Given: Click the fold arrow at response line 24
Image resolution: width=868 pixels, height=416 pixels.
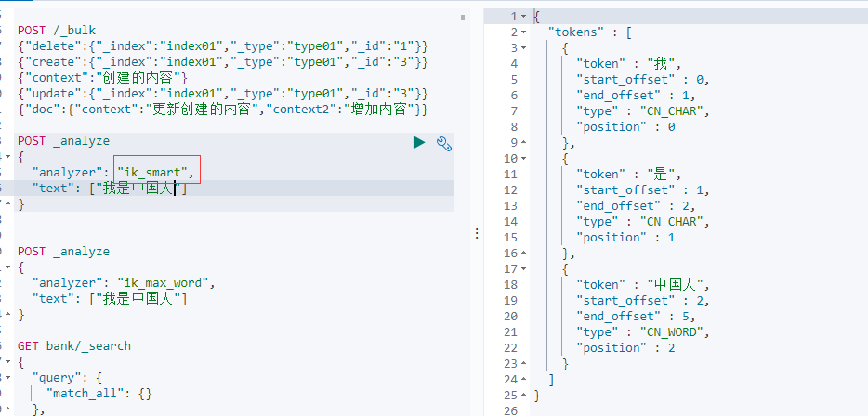Looking at the screenshot, I should 523,379.
